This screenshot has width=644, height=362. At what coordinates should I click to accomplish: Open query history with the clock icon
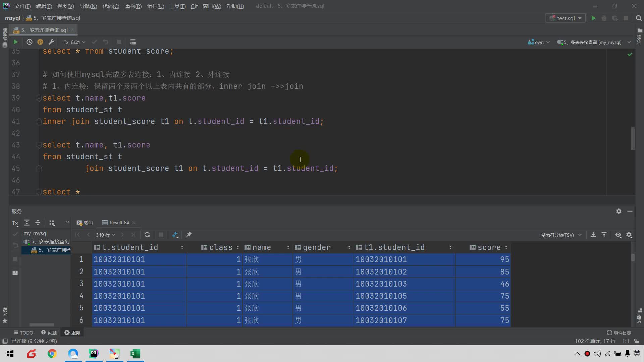[30, 42]
